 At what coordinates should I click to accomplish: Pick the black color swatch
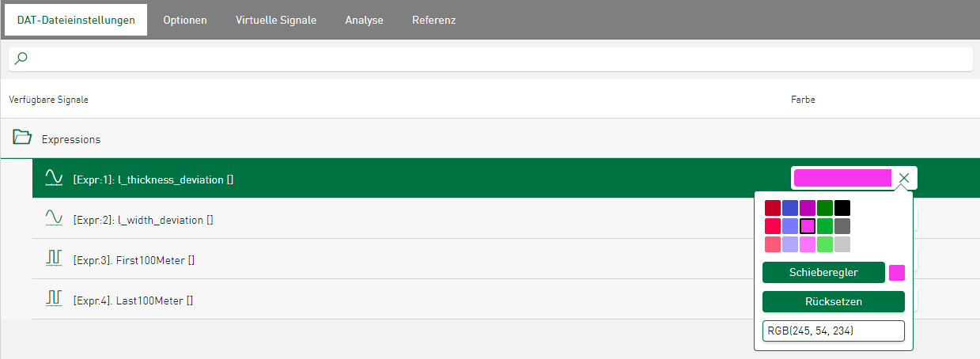tap(842, 208)
